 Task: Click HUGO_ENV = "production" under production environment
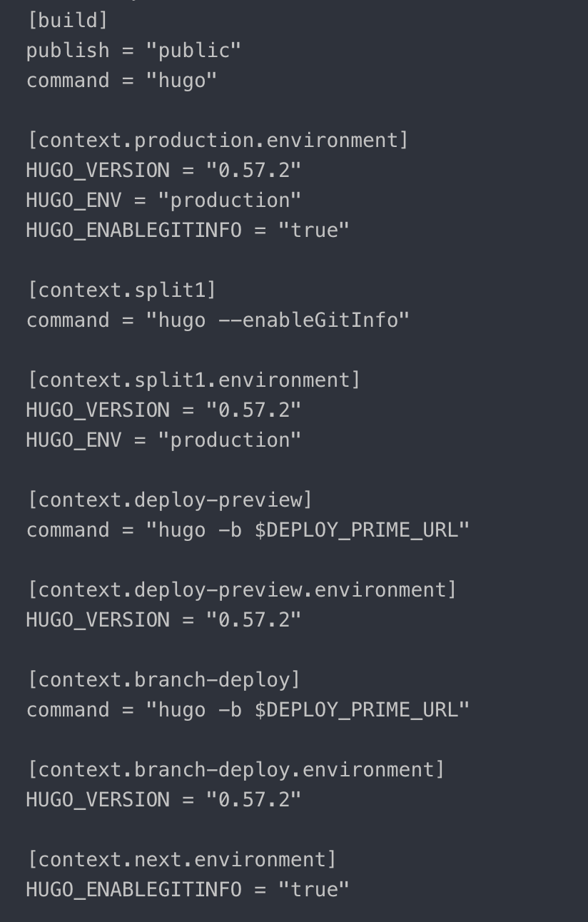point(163,200)
